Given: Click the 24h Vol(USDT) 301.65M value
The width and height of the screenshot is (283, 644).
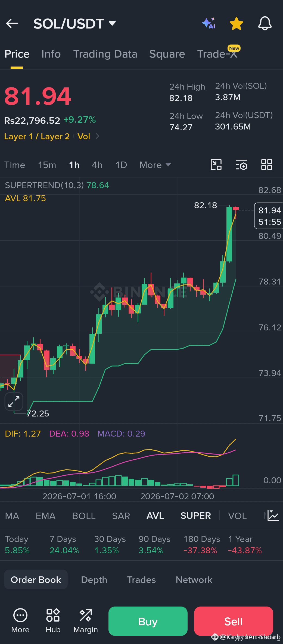Looking at the screenshot, I should pyautogui.click(x=233, y=127).
